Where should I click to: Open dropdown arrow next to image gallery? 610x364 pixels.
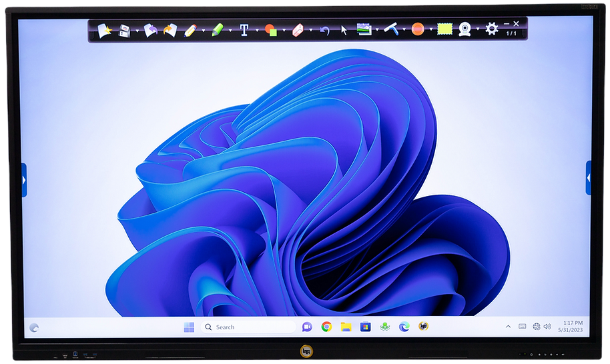(x=377, y=29)
